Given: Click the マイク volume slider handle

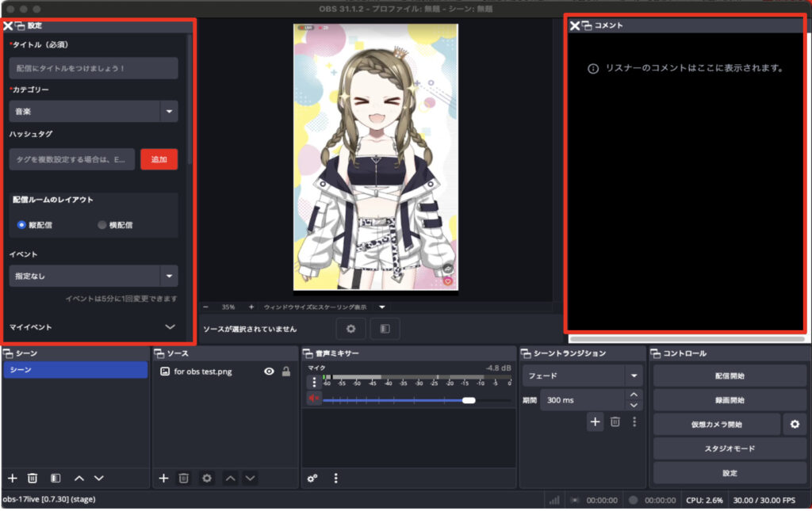Looking at the screenshot, I should coord(469,400).
